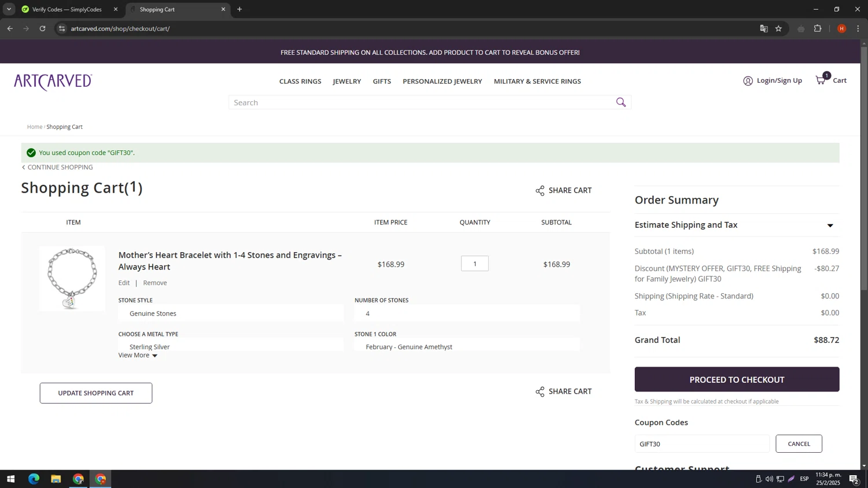Viewport: 868px width, 488px height.
Task: Click the Genuine Stones stone style value
Action: tap(153, 313)
